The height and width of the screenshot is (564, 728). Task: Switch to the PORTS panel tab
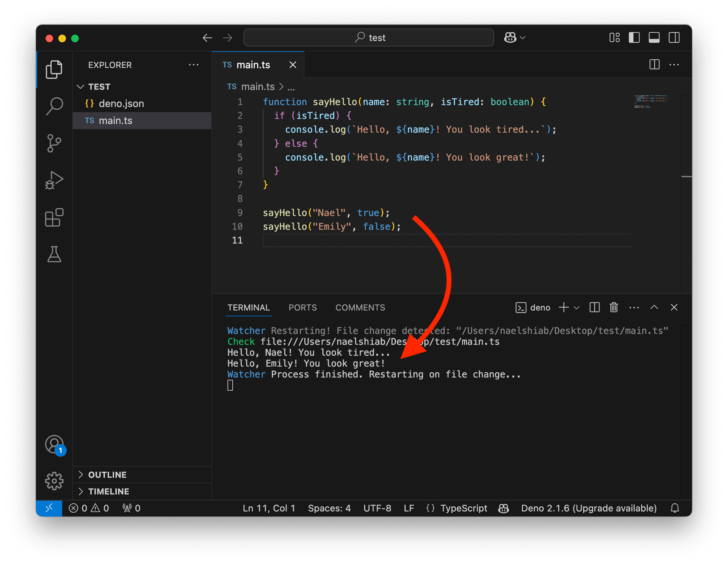[303, 308]
